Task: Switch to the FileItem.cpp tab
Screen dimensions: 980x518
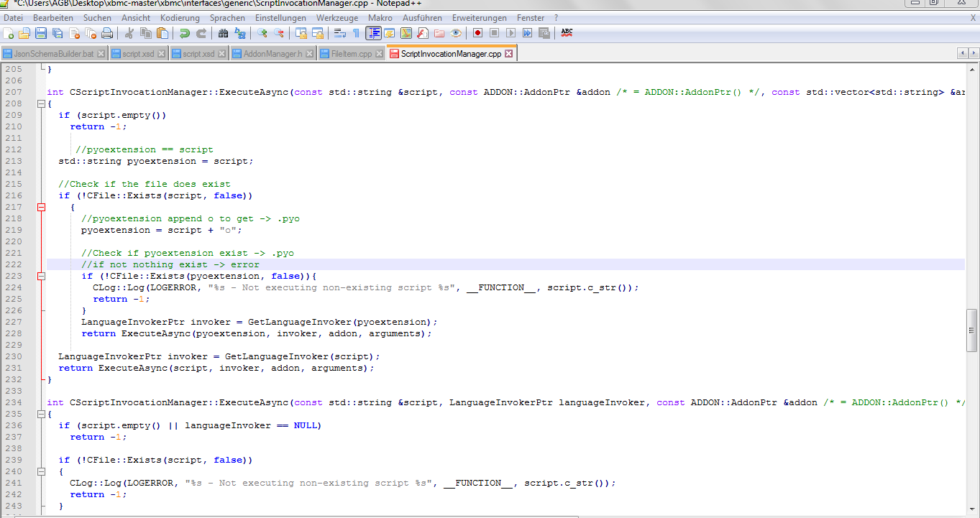Action: pos(351,54)
